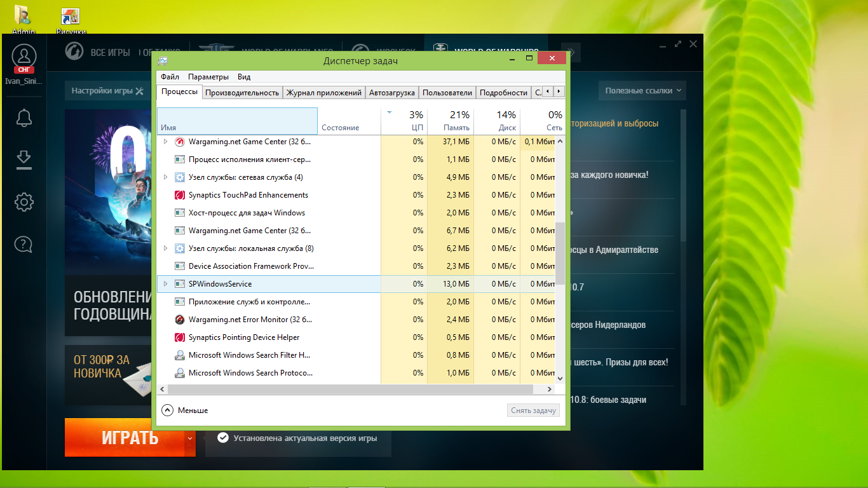This screenshot has width=868, height=488.
Task: Expand Узел службы: локальная служба group
Action: click(166, 248)
